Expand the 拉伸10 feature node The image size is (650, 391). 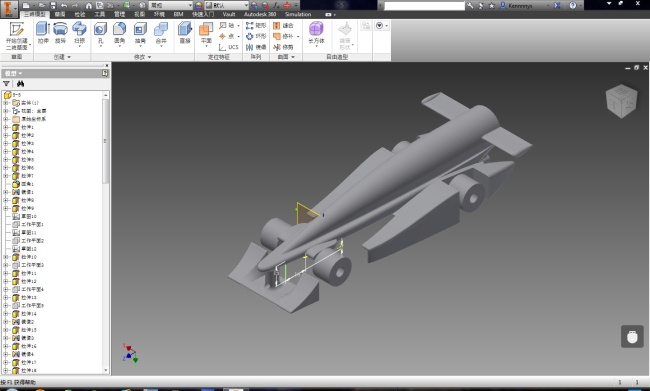(x=6, y=257)
